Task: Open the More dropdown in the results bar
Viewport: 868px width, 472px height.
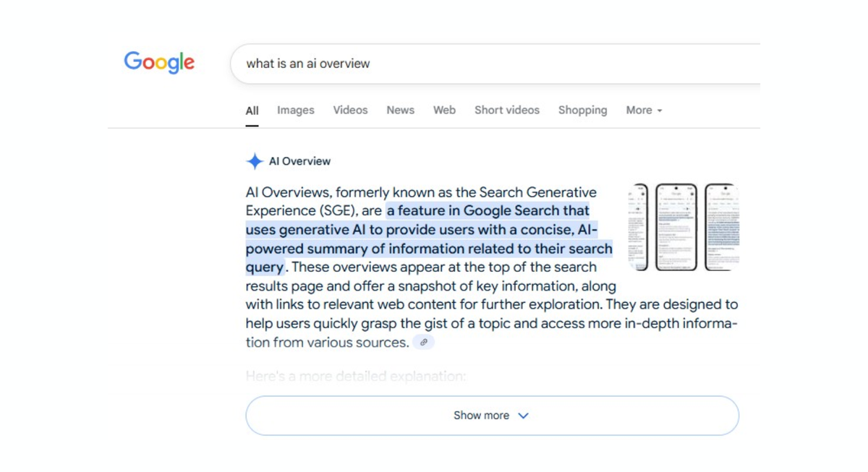Action: (x=639, y=110)
